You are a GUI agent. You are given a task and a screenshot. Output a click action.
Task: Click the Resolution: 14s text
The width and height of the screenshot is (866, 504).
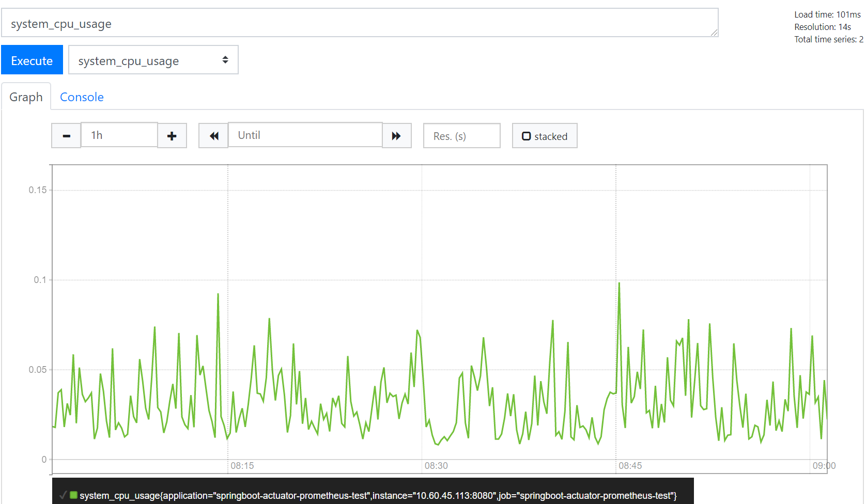click(823, 27)
